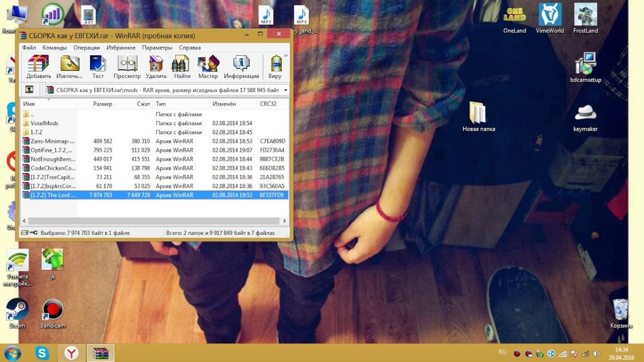The height and width of the screenshot is (362, 644).
Task: Select the 1.7.2 folder
Action: point(155,132)
